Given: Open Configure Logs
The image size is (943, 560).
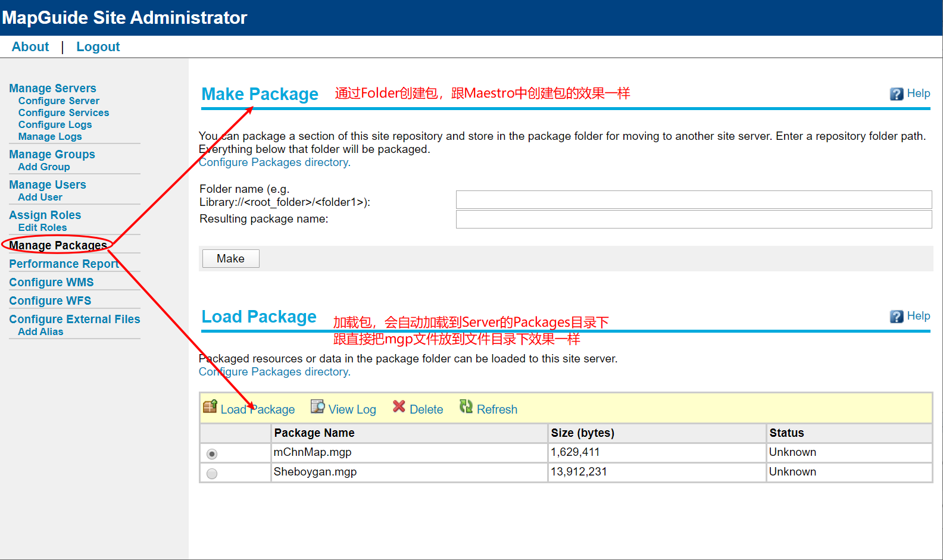Looking at the screenshot, I should pyautogui.click(x=55, y=125).
